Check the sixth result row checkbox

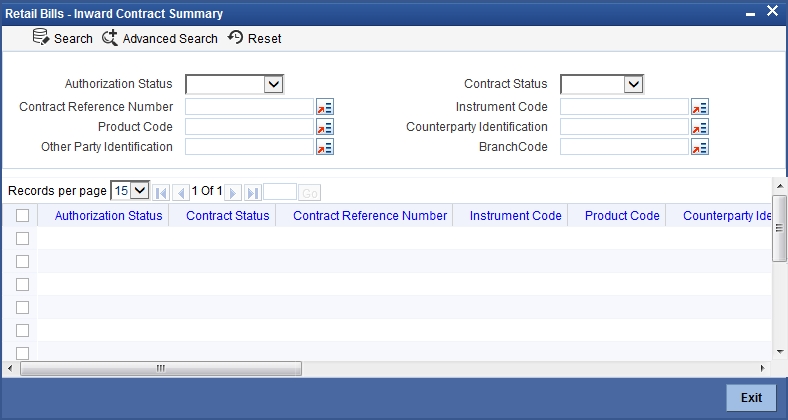tap(23, 353)
